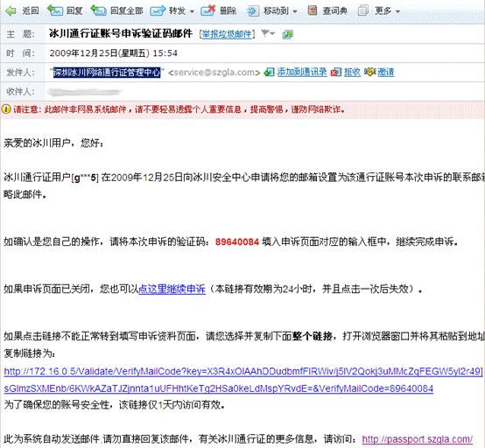485x448 pixels.
Task: Click the reply-all envelope icon
Action: coord(98,10)
